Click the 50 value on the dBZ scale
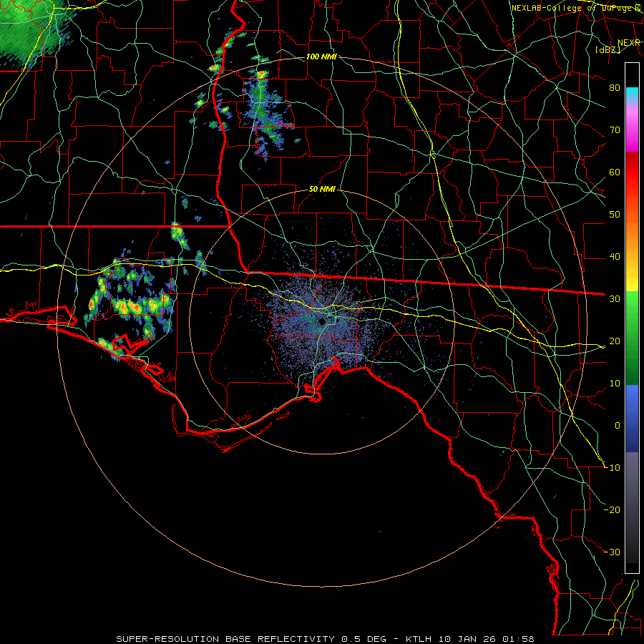 click(615, 215)
